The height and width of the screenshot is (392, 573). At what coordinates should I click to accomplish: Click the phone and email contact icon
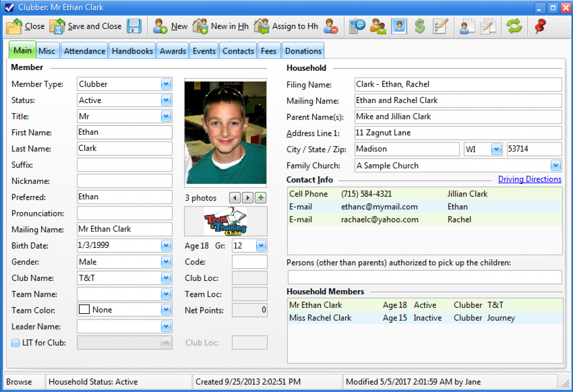click(357, 26)
